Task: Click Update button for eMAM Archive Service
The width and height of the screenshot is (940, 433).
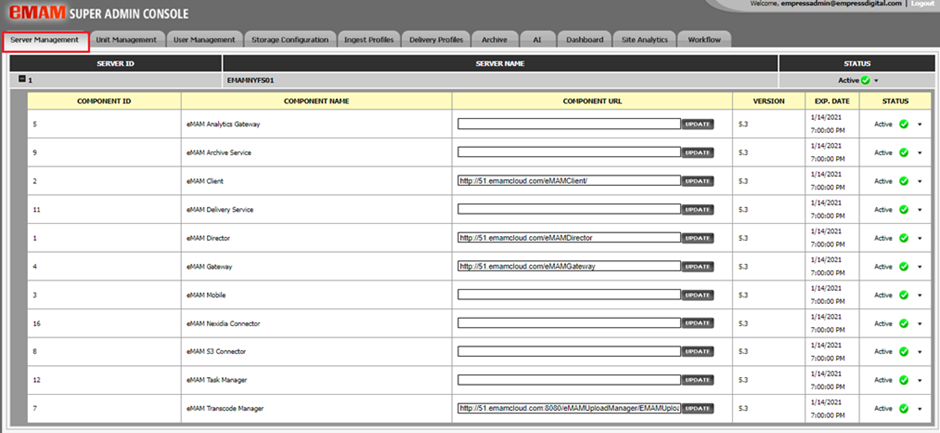Action: coord(697,152)
